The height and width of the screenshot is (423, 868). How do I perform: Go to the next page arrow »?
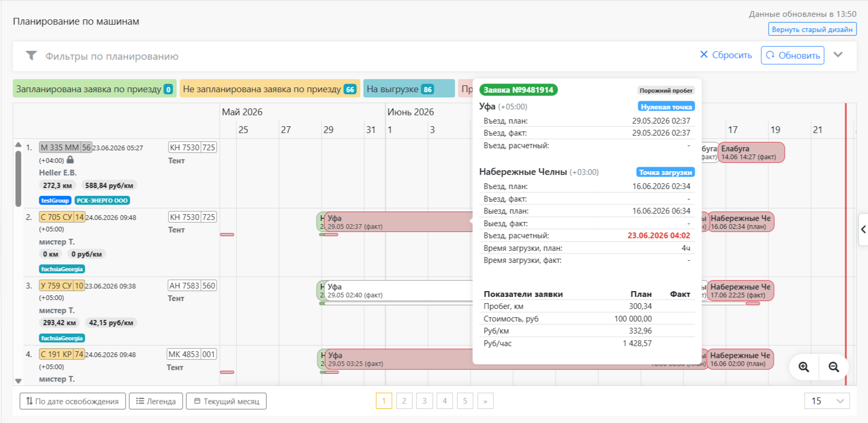pyautogui.click(x=485, y=401)
